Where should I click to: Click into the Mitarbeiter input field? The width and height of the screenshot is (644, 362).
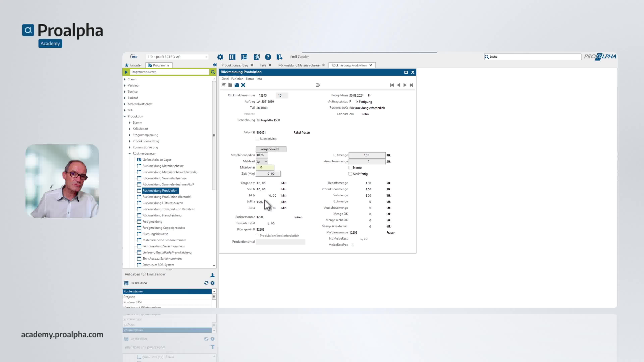pyautogui.click(x=265, y=168)
